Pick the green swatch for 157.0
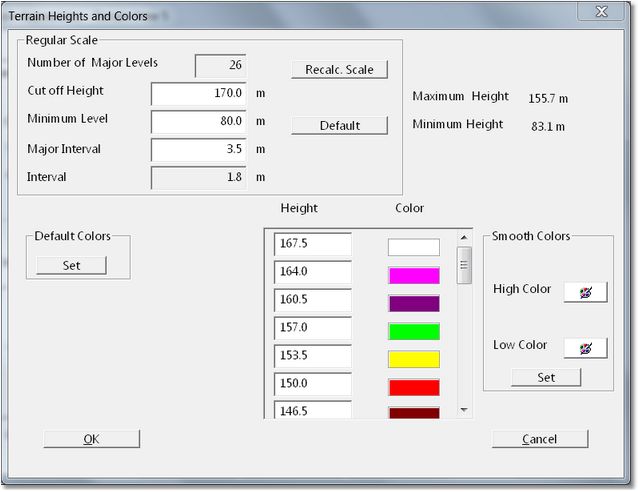The image size is (638, 492). pyautogui.click(x=414, y=331)
